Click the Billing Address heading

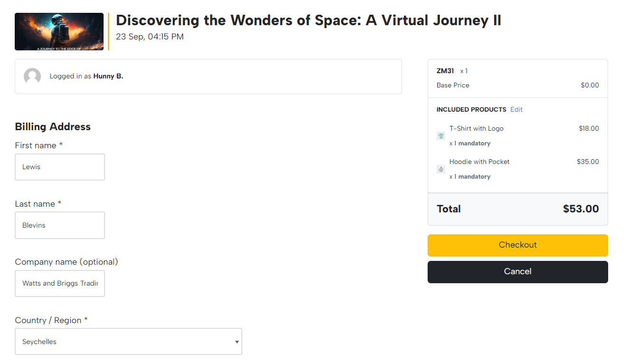tap(53, 126)
